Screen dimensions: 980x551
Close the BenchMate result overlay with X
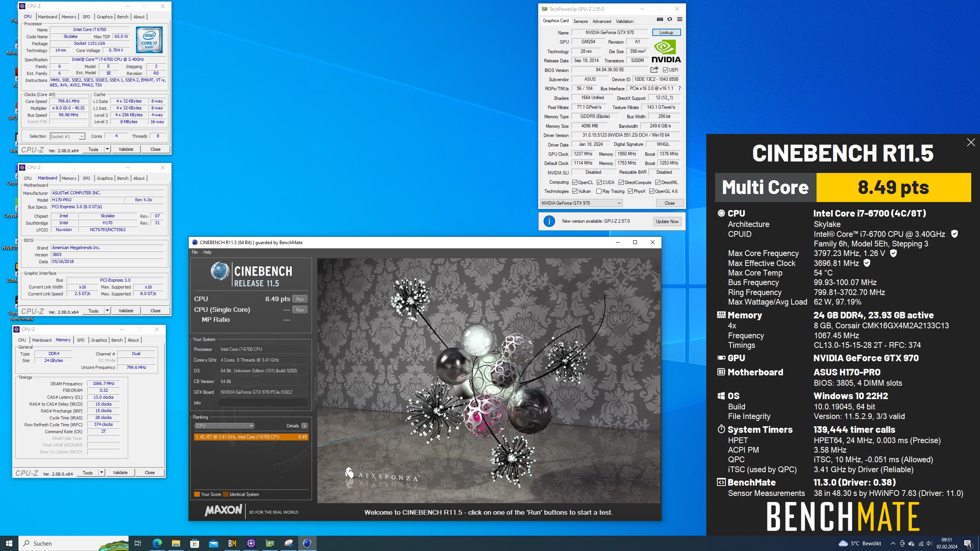click(971, 142)
